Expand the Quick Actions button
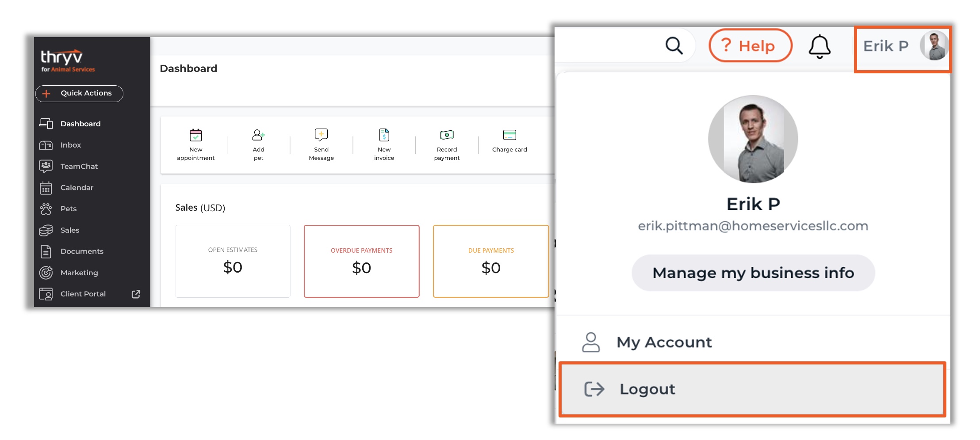This screenshot has width=980, height=440. (x=79, y=93)
